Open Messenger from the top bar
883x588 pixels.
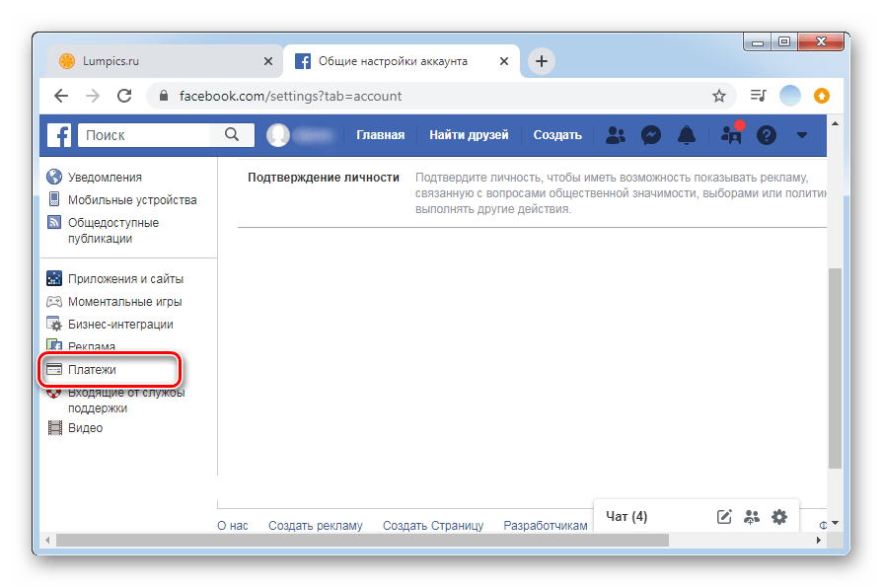point(651,135)
